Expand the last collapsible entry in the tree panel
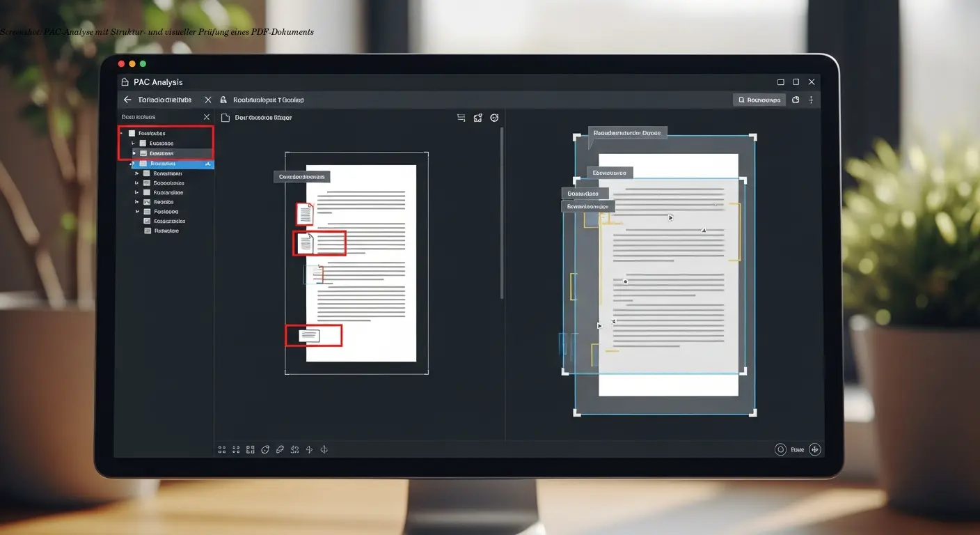Image resolution: width=980 pixels, height=535 pixels. pyautogui.click(x=136, y=211)
